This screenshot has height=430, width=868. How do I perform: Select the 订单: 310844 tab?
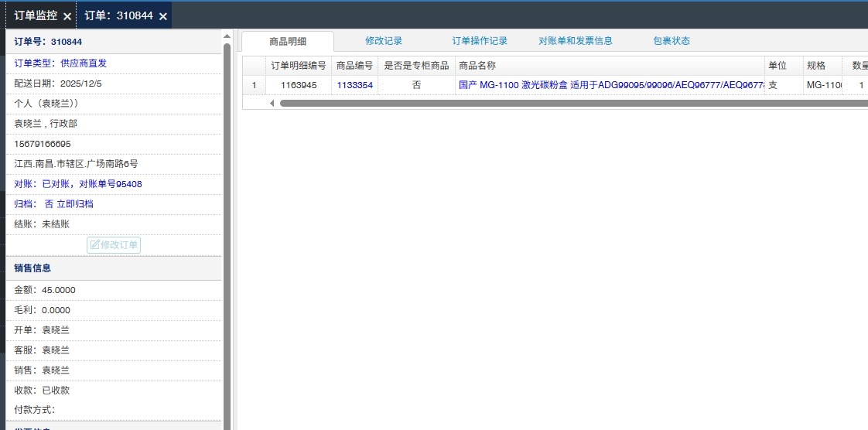tap(118, 15)
